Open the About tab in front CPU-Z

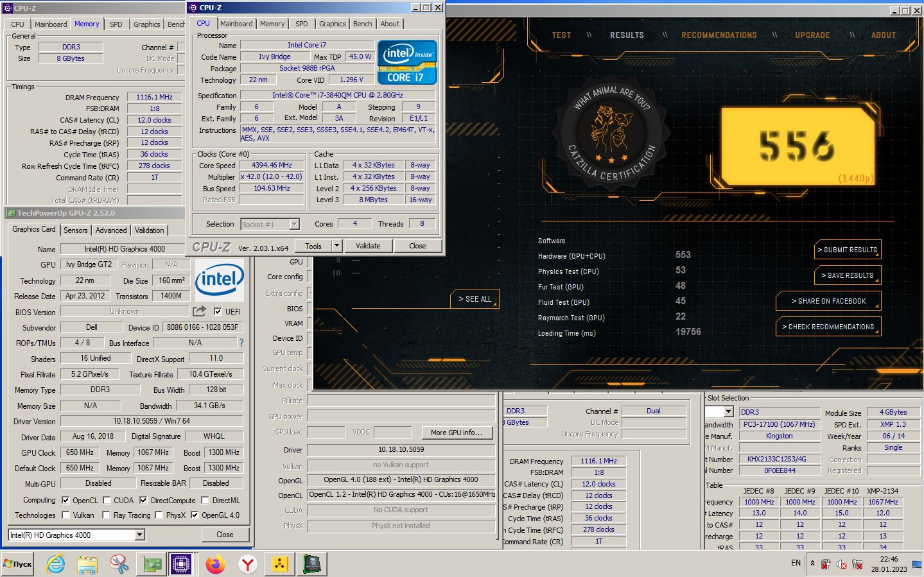coord(390,24)
